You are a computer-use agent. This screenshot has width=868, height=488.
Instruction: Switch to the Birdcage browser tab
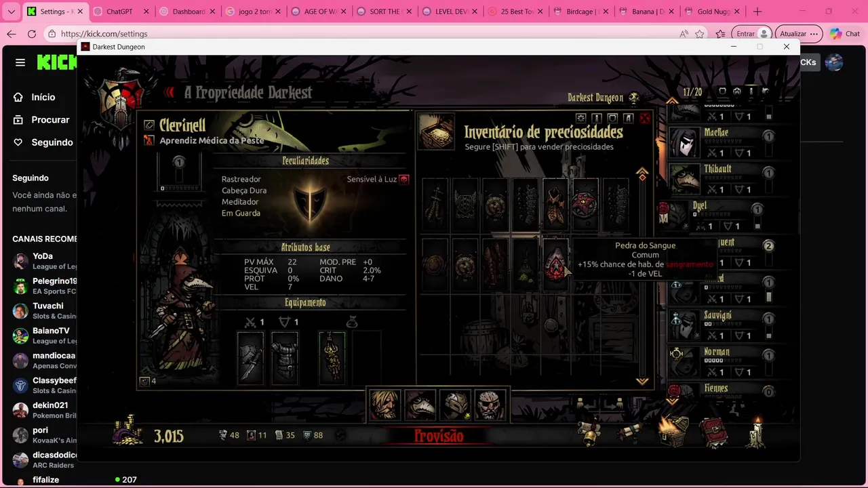582,12
